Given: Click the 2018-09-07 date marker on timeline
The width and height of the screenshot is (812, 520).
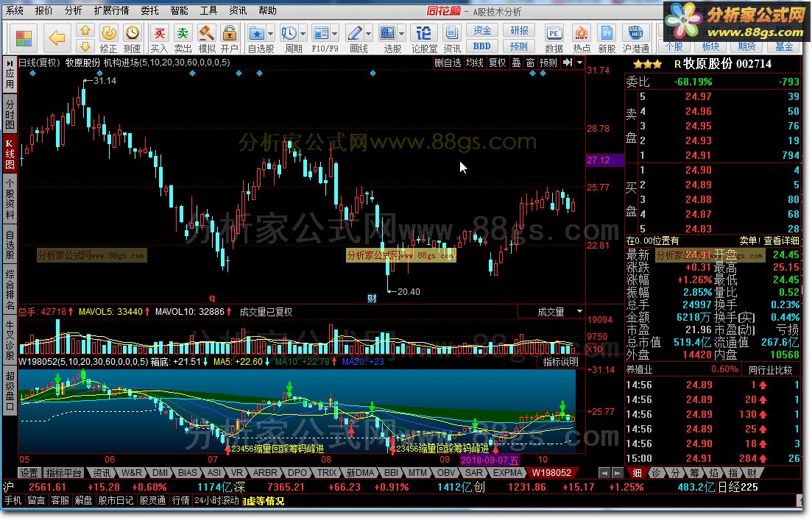Looking at the screenshot, I should point(490,460).
